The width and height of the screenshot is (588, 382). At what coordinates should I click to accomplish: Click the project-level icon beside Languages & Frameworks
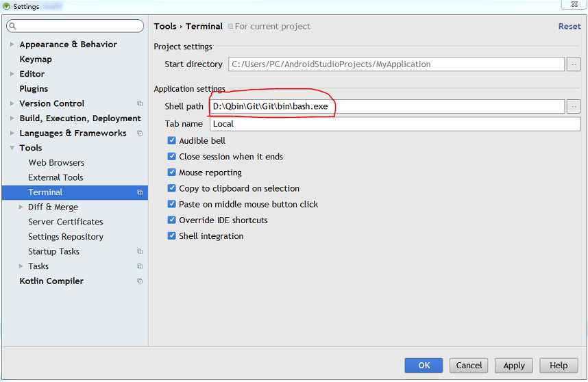tap(140, 133)
